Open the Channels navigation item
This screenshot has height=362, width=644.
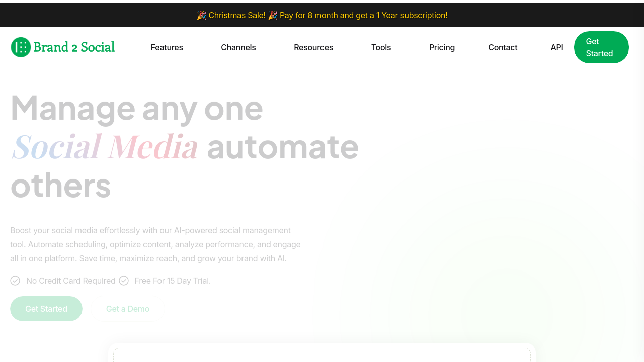point(238,47)
